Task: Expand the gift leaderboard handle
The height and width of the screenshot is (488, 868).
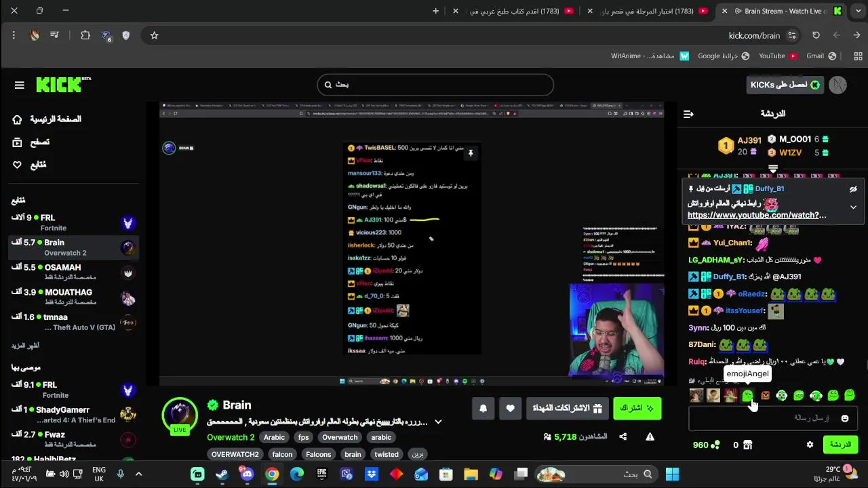Action: coord(772,168)
